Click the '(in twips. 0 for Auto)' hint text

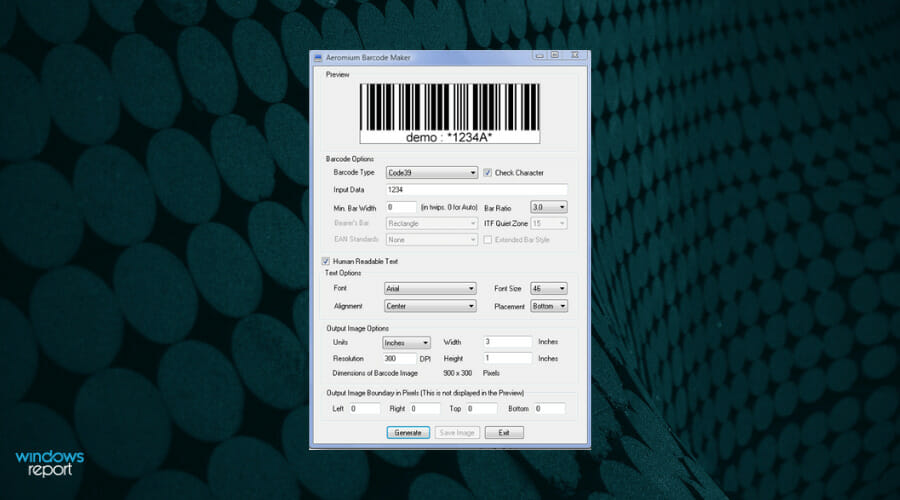[449, 207]
